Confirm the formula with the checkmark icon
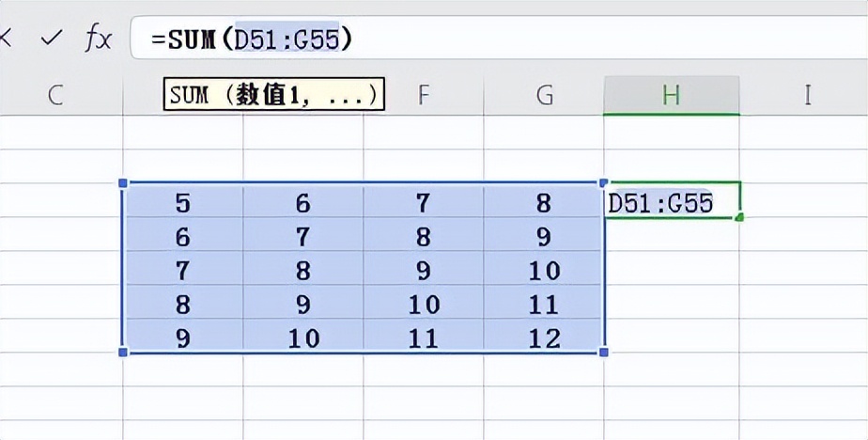This screenshot has width=868, height=440. [x=51, y=38]
